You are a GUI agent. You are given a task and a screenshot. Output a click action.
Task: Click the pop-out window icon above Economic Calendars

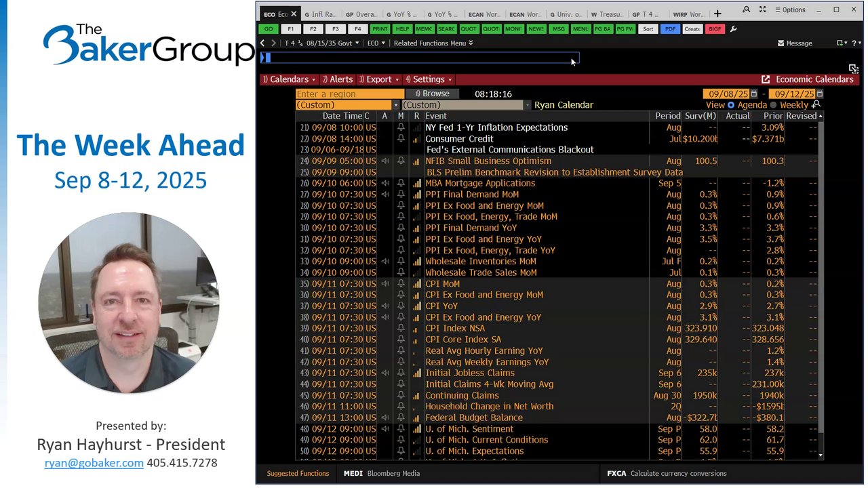[x=853, y=68]
